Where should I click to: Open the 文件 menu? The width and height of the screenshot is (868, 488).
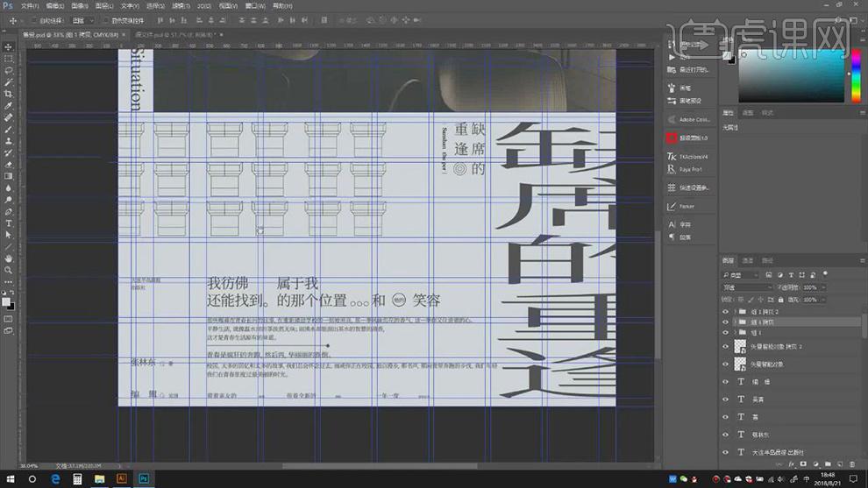29,6
